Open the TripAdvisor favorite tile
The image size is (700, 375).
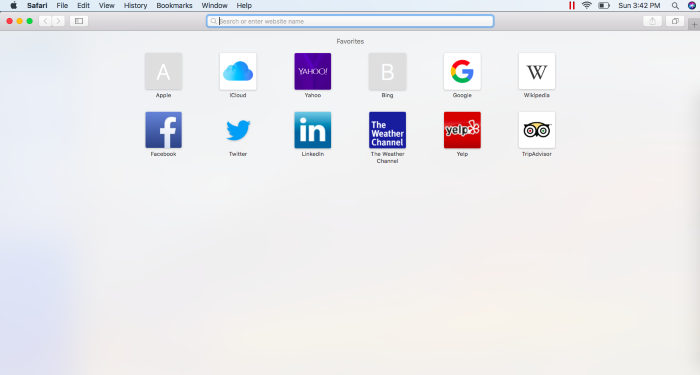tap(537, 130)
